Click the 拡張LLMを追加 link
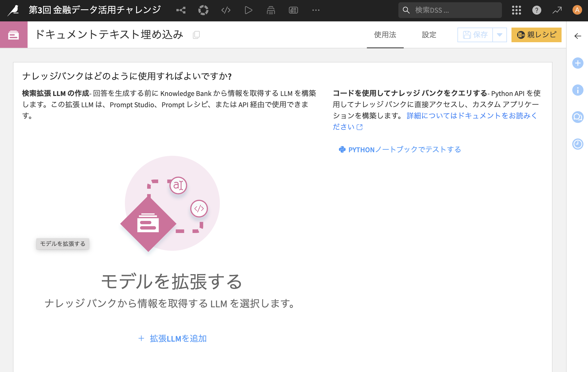588x372 pixels. (173, 338)
